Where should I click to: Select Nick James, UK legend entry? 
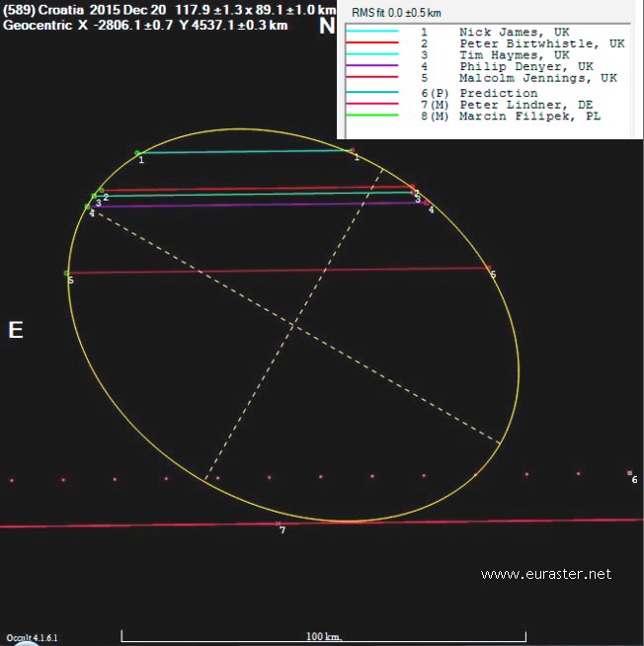tap(515, 33)
